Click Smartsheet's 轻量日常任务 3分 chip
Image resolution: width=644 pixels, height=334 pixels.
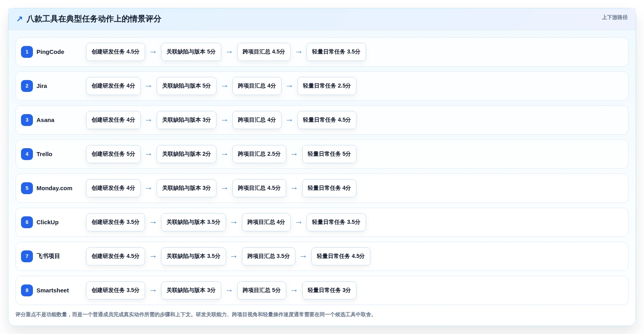click(x=329, y=290)
